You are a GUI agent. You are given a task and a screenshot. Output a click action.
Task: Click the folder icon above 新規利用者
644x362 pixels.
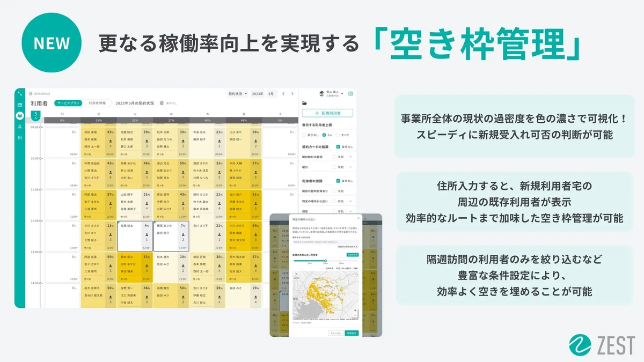coord(304,103)
